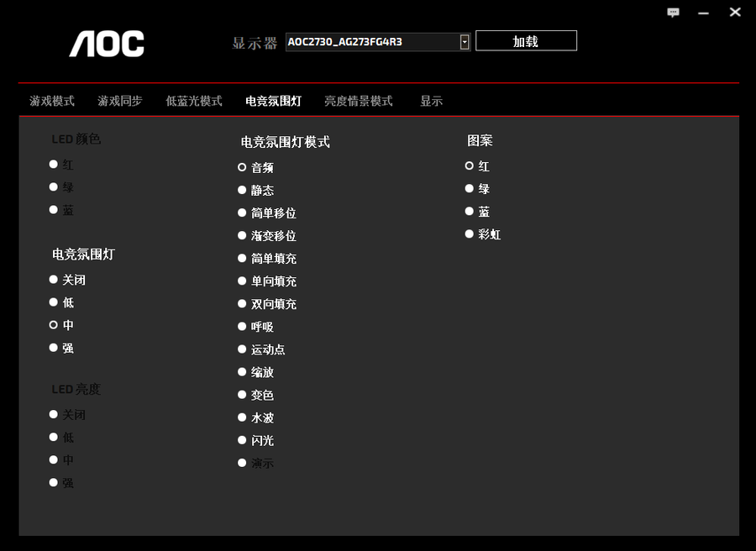Choose the 简单移位 light mode
Viewport: 756px width, 551px height.
[242, 213]
